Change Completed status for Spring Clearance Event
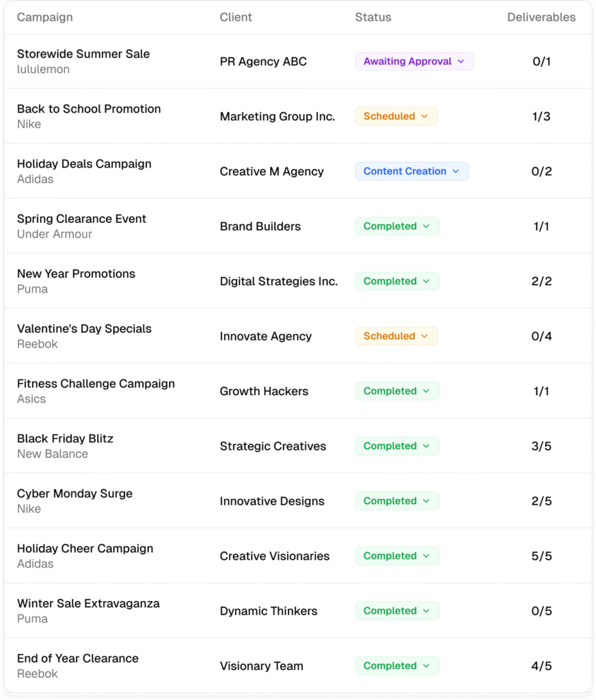 click(396, 226)
